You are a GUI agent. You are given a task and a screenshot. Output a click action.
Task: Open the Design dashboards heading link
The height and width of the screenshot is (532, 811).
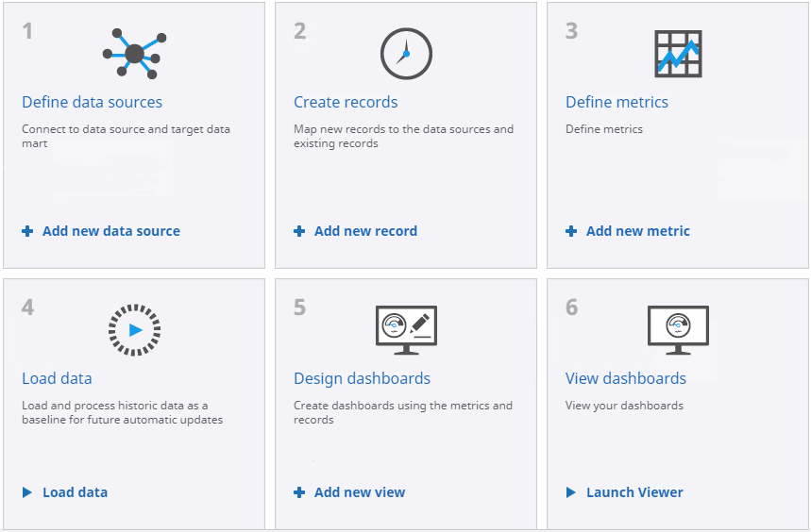click(x=362, y=378)
